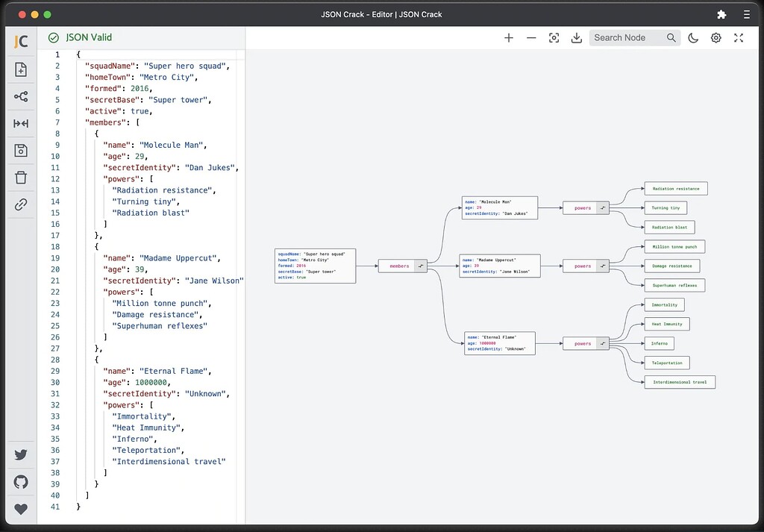Collapse the members node toggle
Viewport: 764px width, 532px height.
pos(421,266)
